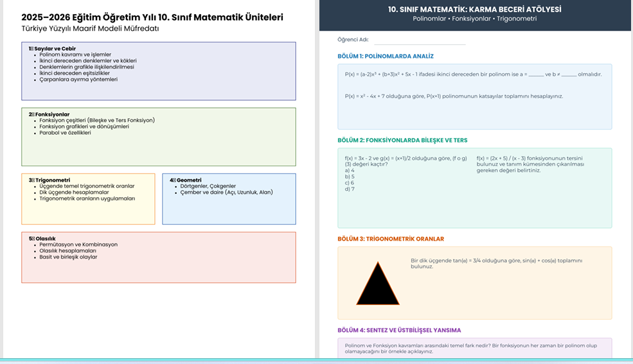Click the Permütasyon ve Kombinasyon bullet item
The width and height of the screenshot is (633, 364).
pos(78,245)
